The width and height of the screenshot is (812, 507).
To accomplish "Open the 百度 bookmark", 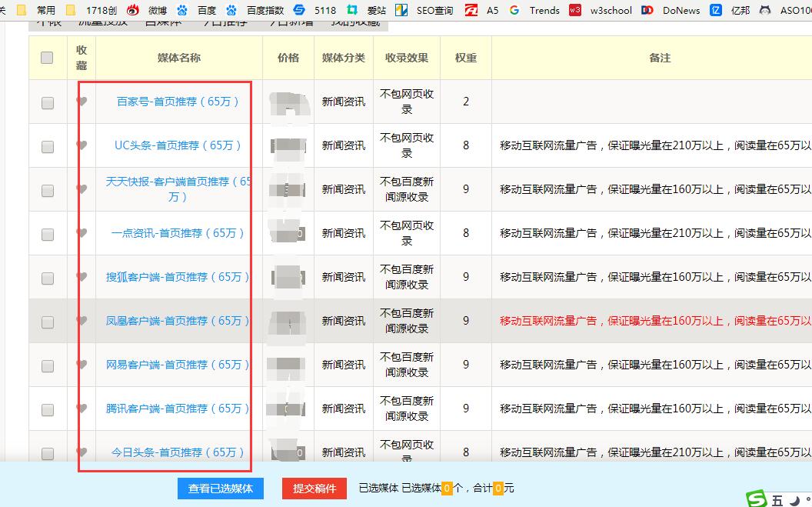I will (196, 10).
